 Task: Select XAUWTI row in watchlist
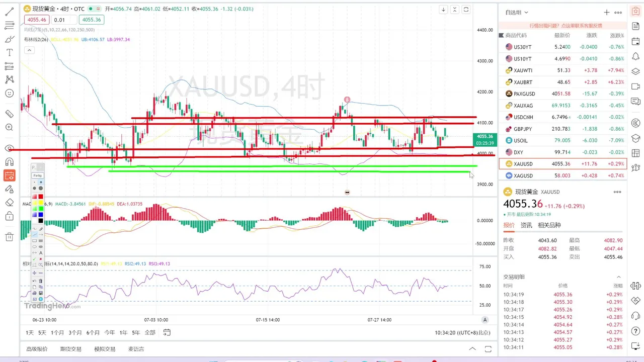point(562,70)
